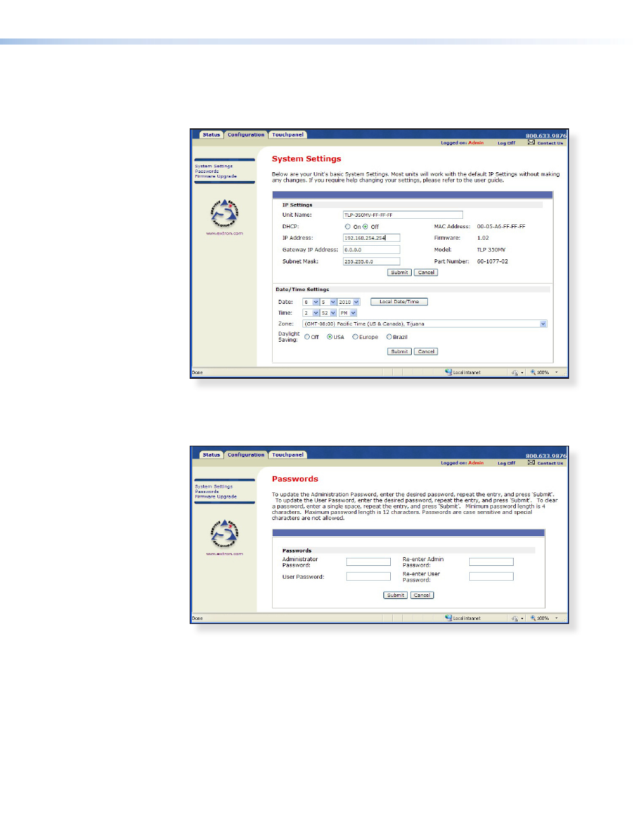Visit www.extron.com link in System Settings window
644x834 pixels.
[225, 234]
